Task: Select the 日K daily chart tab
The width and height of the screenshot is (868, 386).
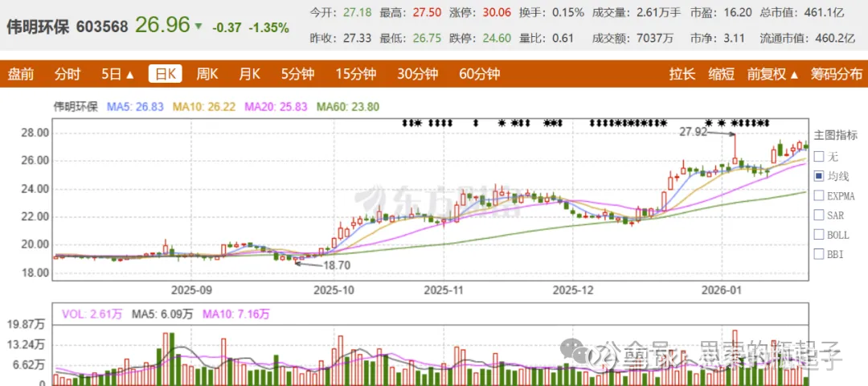Action: (x=166, y=74)
